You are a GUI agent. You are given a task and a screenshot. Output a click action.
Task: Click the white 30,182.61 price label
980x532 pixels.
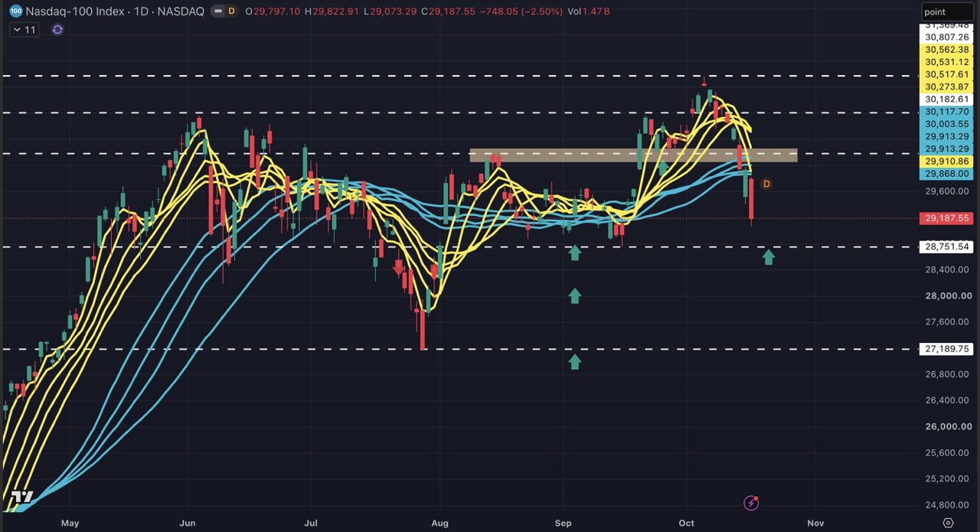click(947, 100)
